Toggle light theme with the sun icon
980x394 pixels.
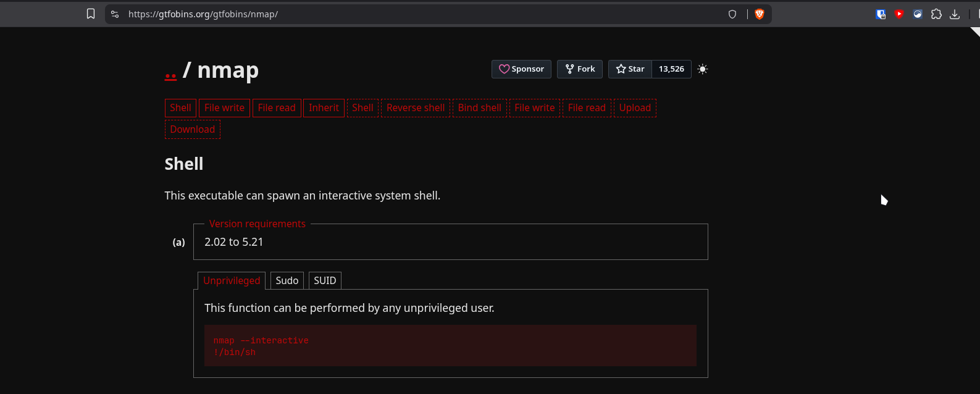click(702, 69)
